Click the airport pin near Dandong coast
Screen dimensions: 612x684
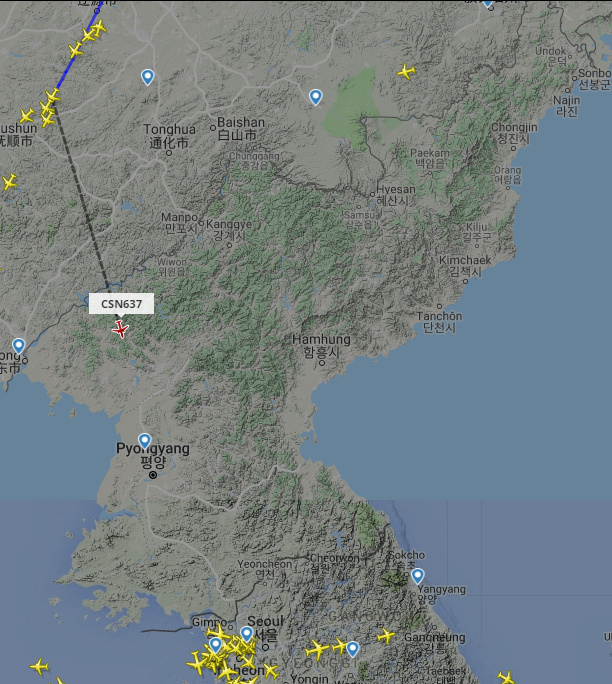point(18,346)
